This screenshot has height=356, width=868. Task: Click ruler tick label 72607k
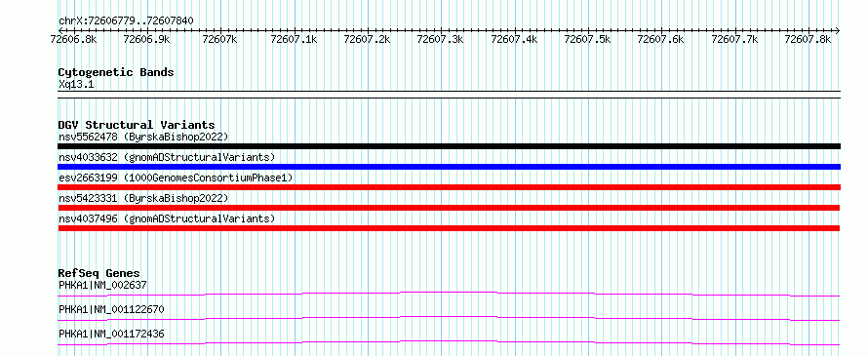[x=219, y=39]
